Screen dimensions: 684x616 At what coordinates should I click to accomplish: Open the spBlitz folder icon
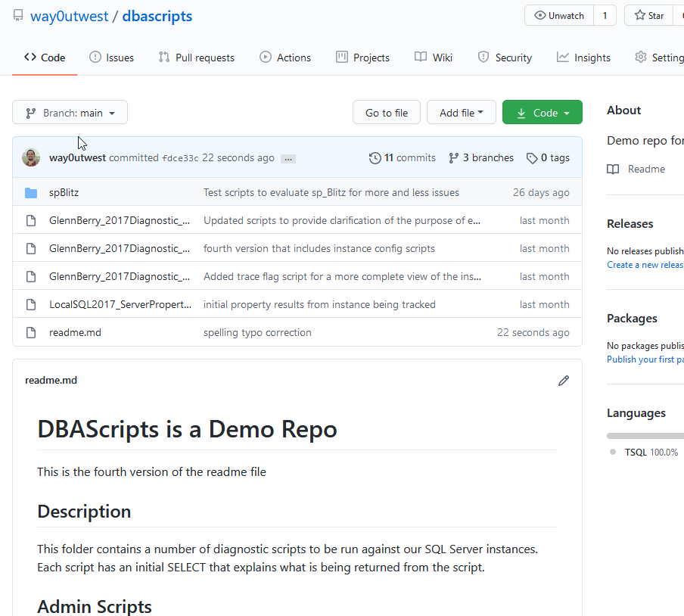click(x=31, y=193)
